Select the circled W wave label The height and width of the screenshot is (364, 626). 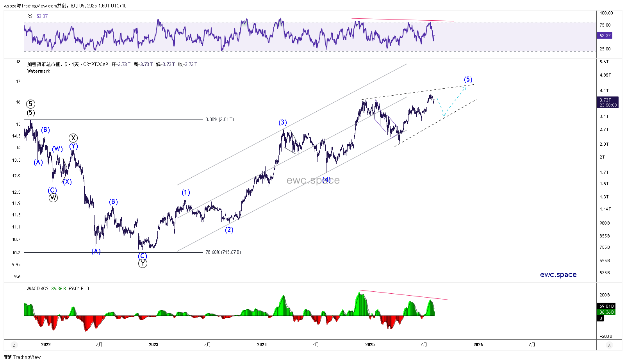[53, 198]
